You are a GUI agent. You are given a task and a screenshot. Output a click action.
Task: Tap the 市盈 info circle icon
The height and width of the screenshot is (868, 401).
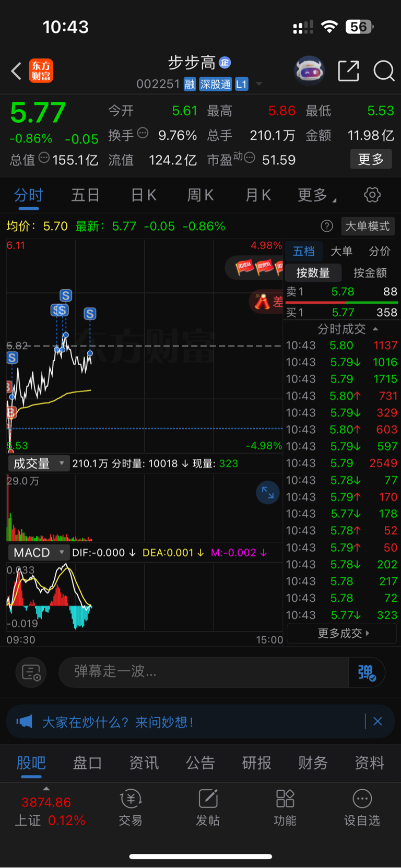coord(250,158)
